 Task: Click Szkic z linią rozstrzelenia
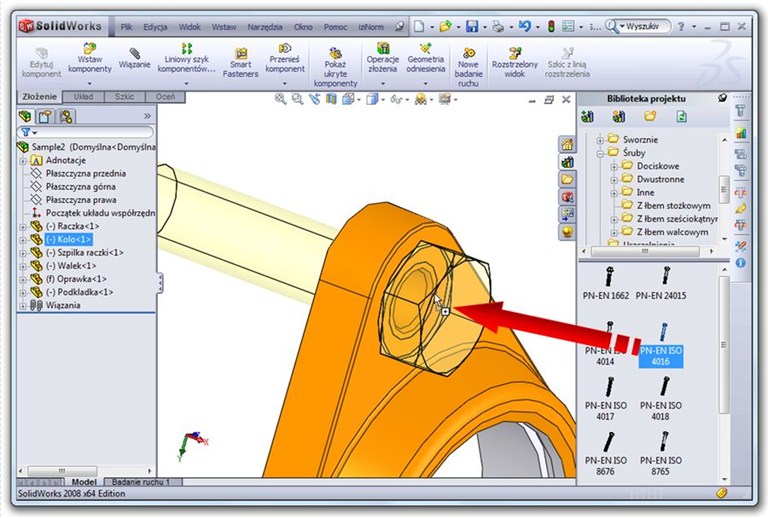[x=567, y=62]
